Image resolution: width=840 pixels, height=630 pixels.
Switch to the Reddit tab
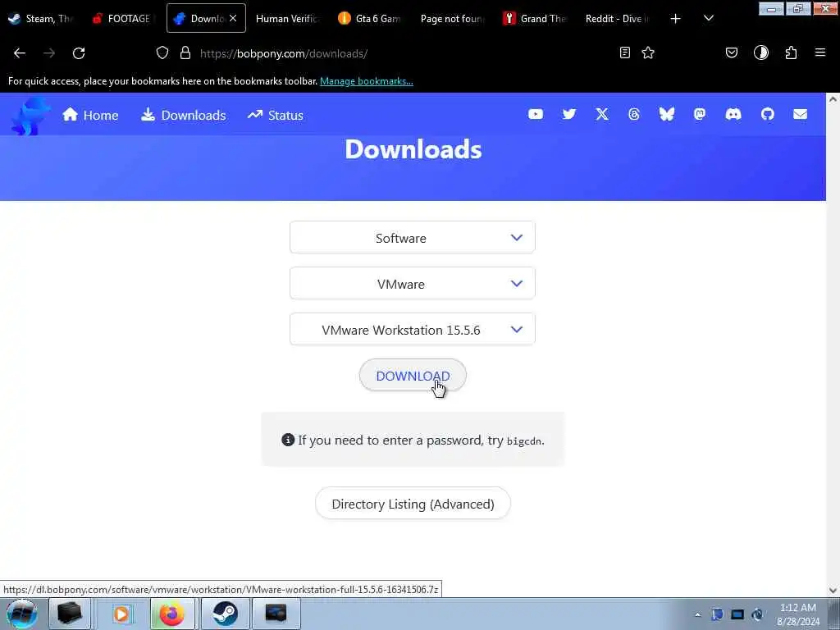tap(616, 18)
